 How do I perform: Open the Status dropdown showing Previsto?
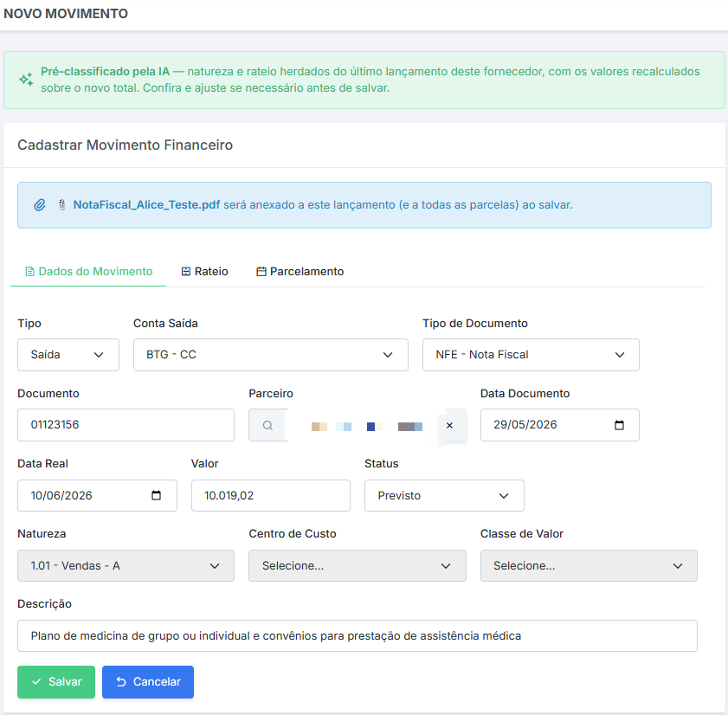tap(444, 495)
